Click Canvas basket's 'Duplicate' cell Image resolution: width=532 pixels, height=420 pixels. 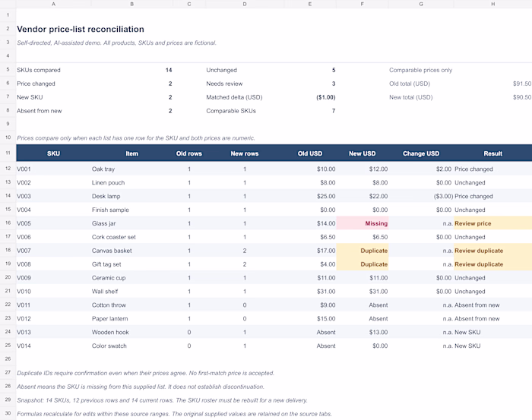click(363, 251)
